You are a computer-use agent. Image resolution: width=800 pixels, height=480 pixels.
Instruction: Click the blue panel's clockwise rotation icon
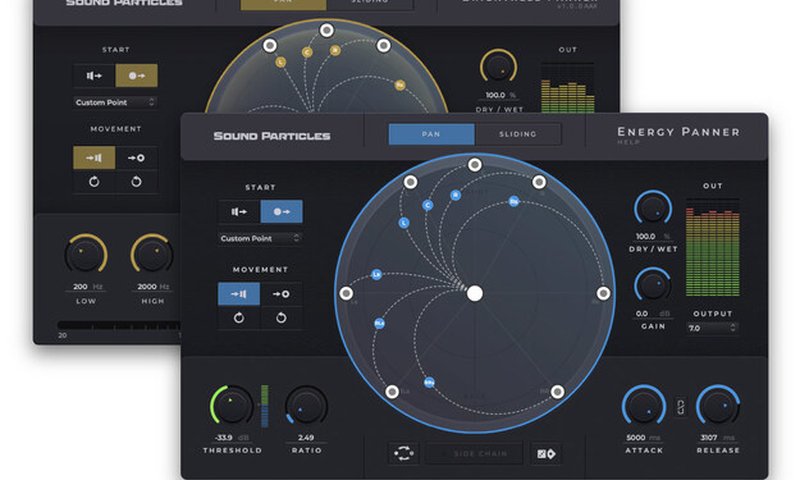point(281,318)
